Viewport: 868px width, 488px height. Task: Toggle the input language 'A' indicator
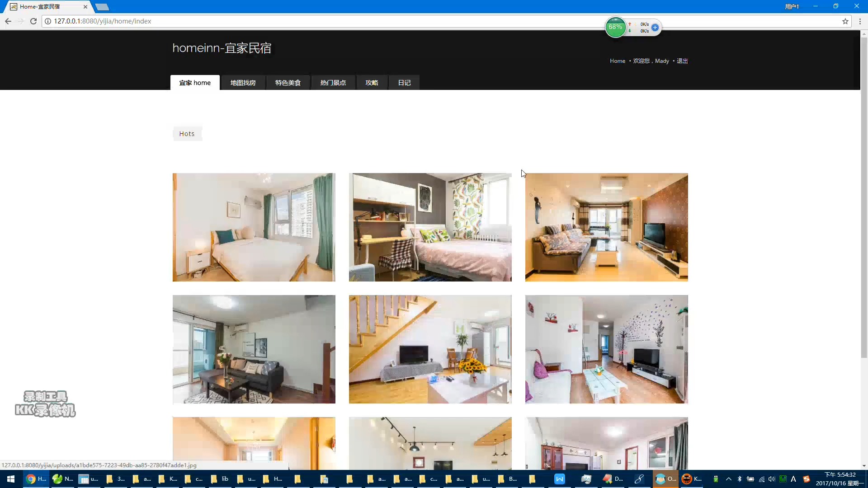(793, 479)
